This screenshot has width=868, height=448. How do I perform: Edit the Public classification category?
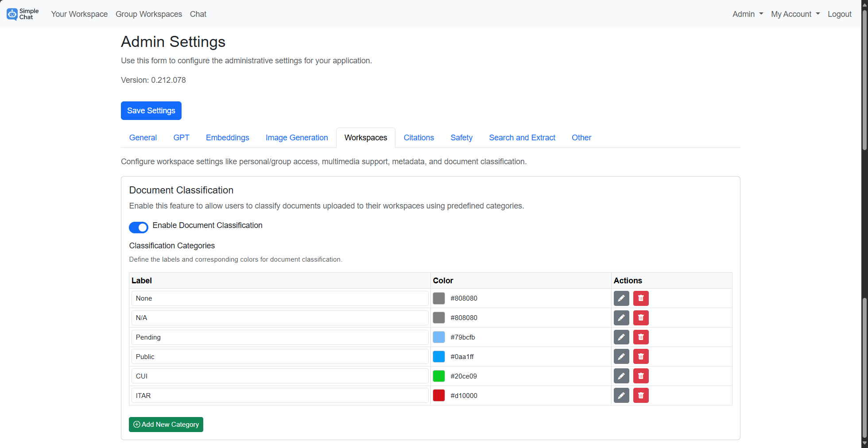[621, 356]
